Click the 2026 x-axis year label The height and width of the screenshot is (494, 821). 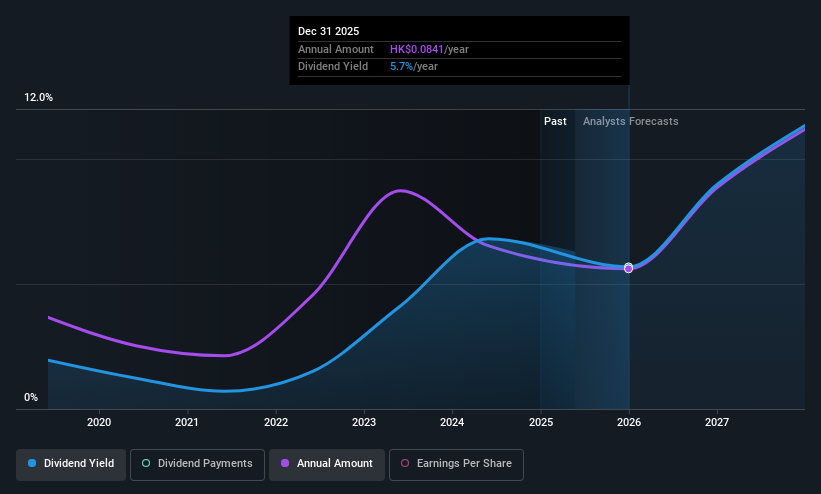(629, 422)
